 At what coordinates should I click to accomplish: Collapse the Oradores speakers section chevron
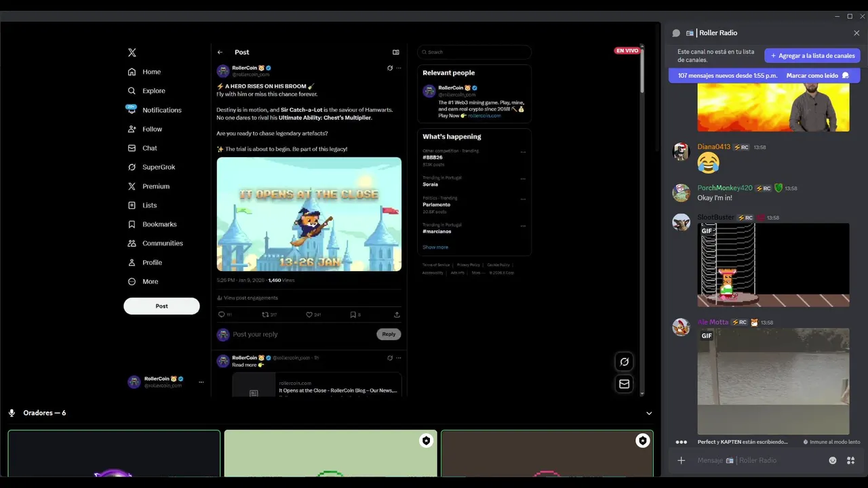pyautogui.click(x=649, y=413)
